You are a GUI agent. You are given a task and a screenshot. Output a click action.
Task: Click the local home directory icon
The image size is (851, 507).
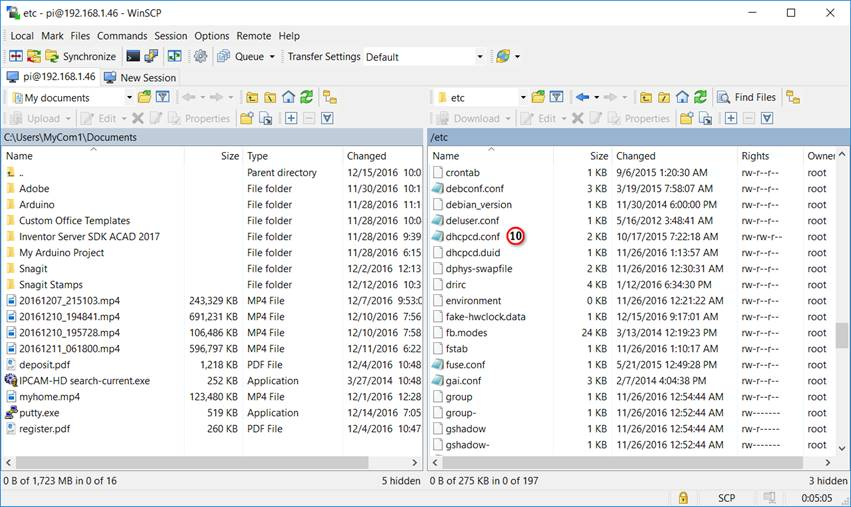point(288,97)
